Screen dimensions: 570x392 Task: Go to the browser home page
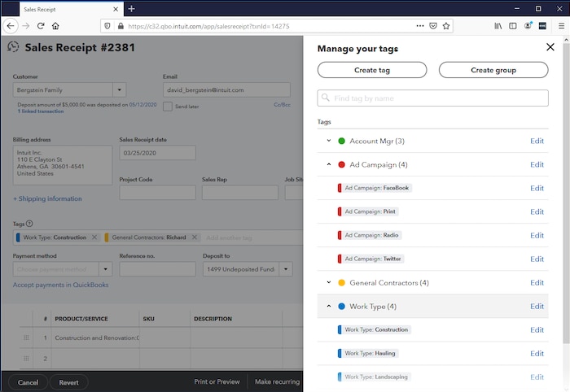click(55, 26)
